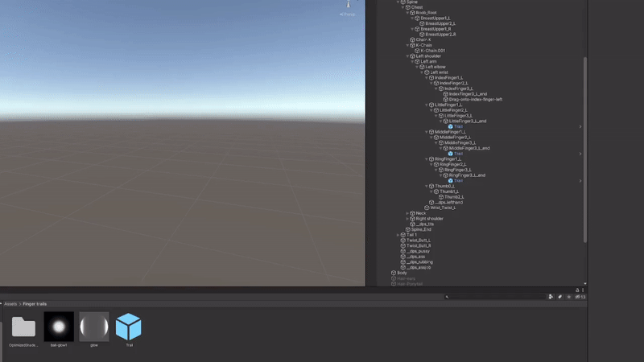
Task: Select MiddleFinger3_L_end in Hierarchy
Action: (x=469, y=148)
